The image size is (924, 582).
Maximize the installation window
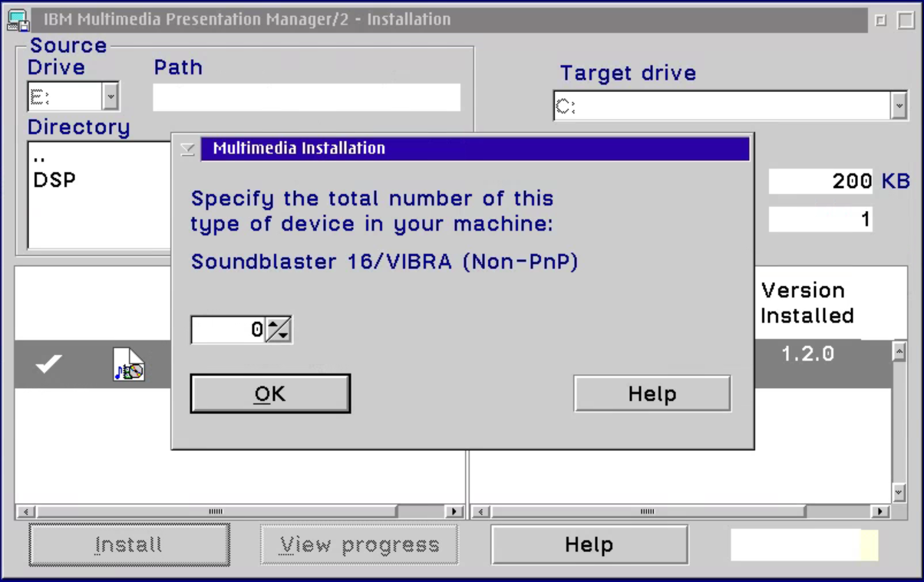[x=905, y=21]
